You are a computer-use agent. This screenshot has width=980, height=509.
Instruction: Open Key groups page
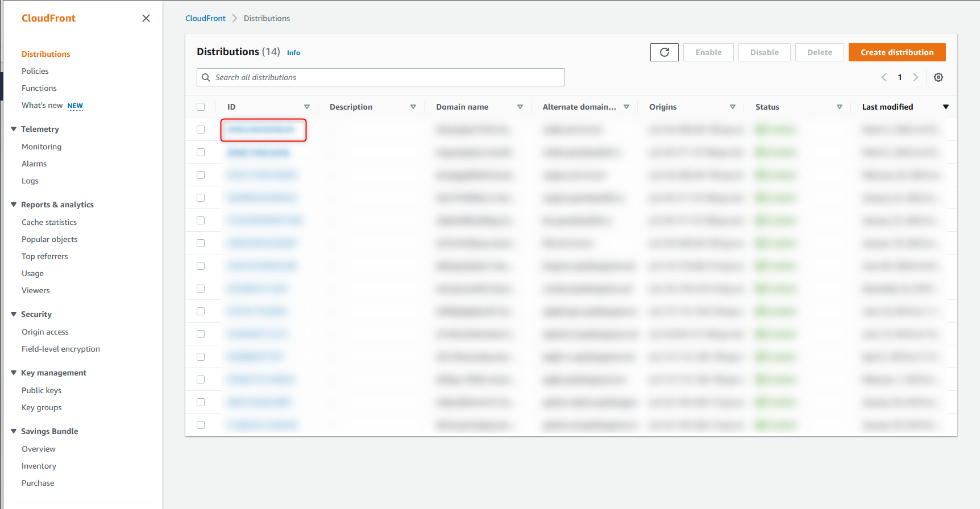[41, 407]
